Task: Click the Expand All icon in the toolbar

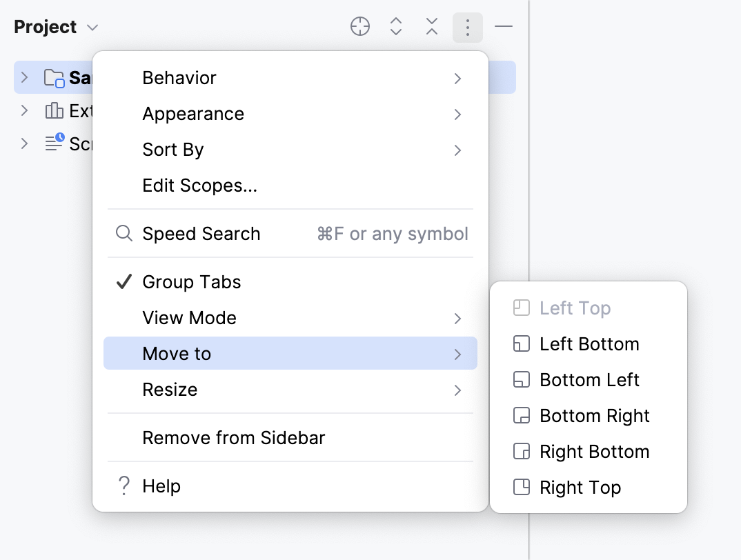Action: click(x=395, y=26)
